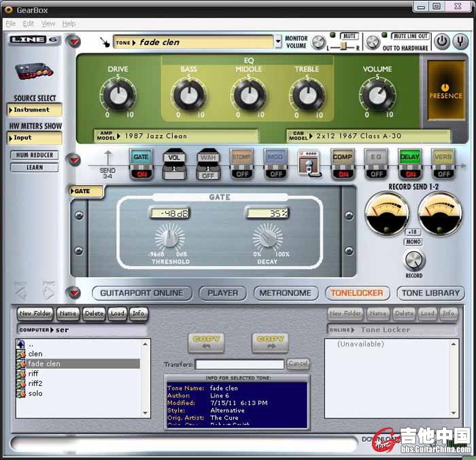The image size is (476, 460).
Task: Click the Line 6 logo
Action: 34,39
